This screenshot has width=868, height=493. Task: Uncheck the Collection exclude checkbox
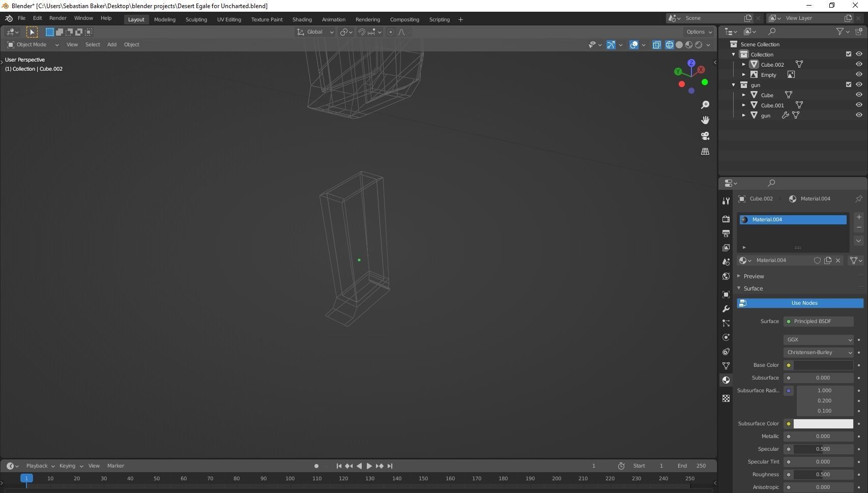[849, 54]
